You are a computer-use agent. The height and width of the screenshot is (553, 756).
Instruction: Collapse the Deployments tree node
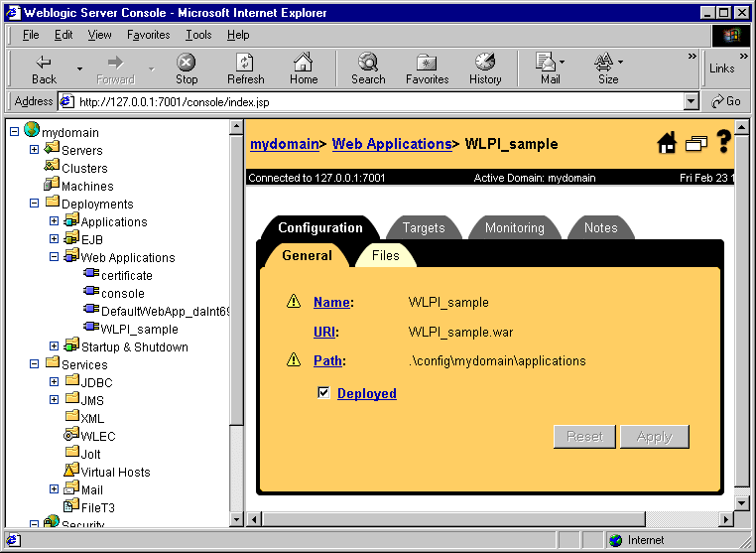pyautogui.click(x=35, y=204)
